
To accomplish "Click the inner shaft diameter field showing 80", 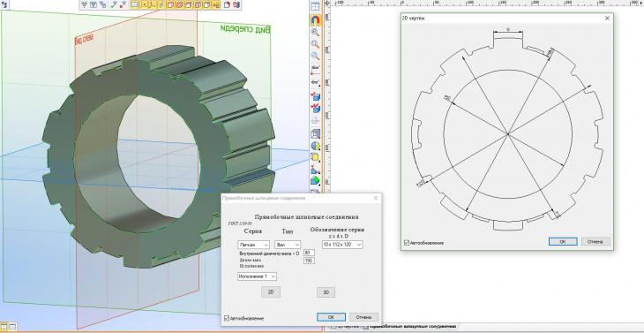I will coord(309,253).
